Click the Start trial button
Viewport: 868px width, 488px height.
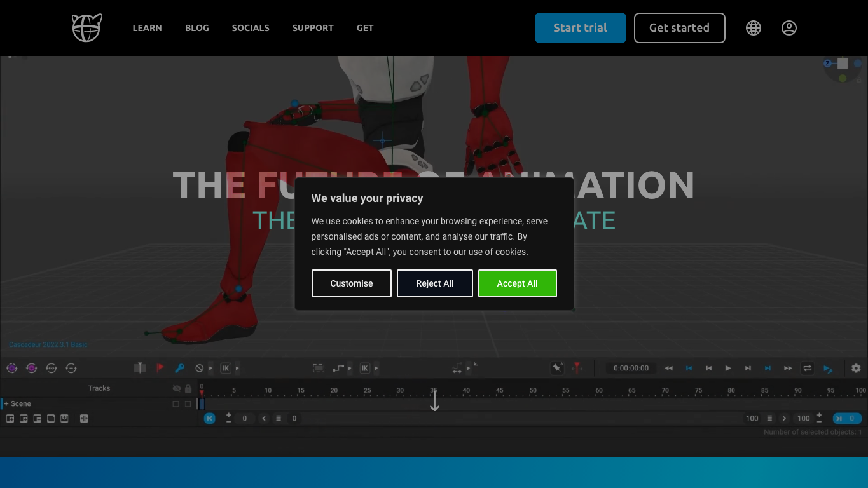click(x=581, y=28)
